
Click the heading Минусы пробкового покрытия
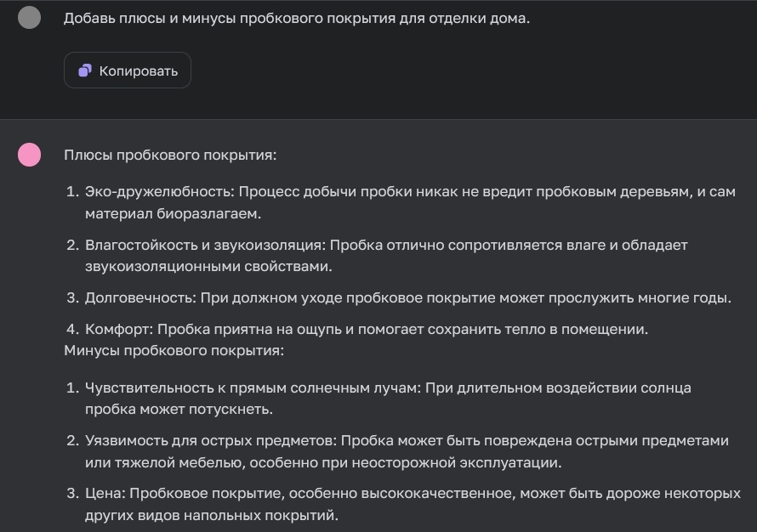[x=175, y=348]
